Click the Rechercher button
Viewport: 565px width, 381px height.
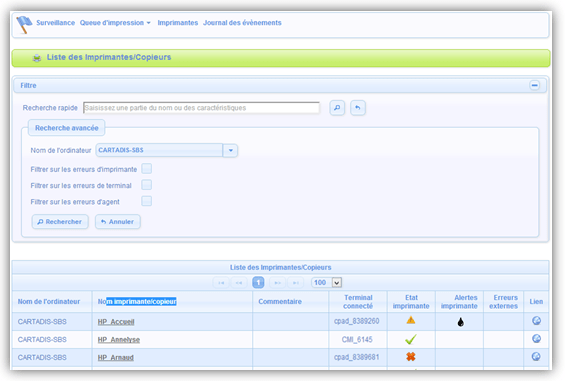tap(60, 222)
